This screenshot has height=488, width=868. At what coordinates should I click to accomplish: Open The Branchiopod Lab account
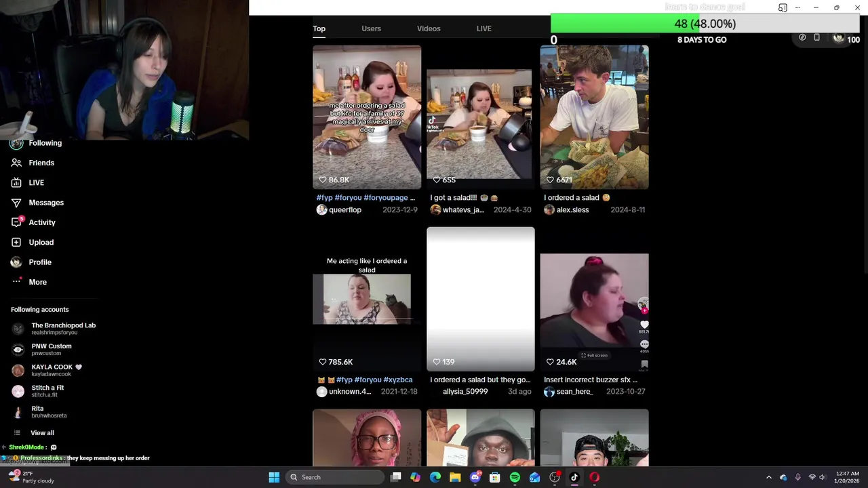click(54, 329)
